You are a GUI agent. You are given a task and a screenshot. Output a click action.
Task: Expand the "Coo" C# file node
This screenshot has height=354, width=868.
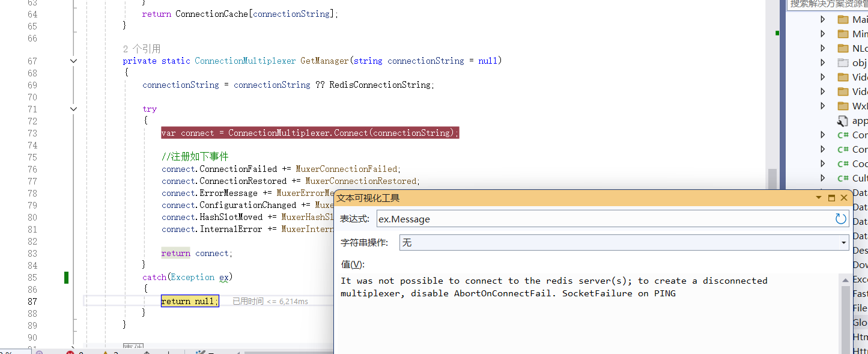(x=823, y=163)
